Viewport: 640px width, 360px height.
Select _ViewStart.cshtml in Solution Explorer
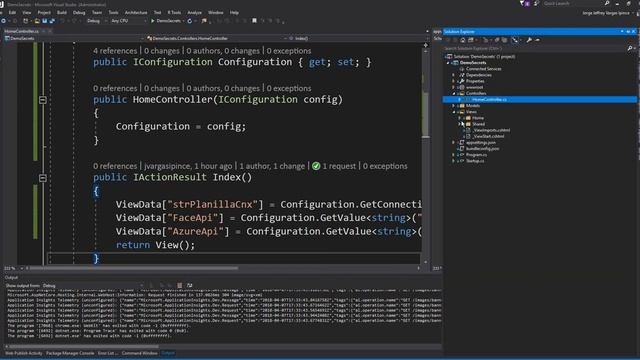[x=488, y=136]
